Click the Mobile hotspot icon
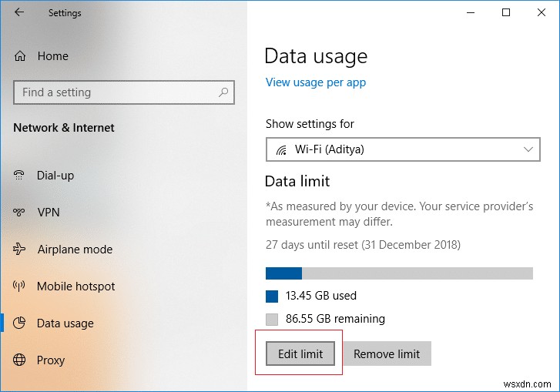This screenshot has height=392, width=560. (20, 286)
